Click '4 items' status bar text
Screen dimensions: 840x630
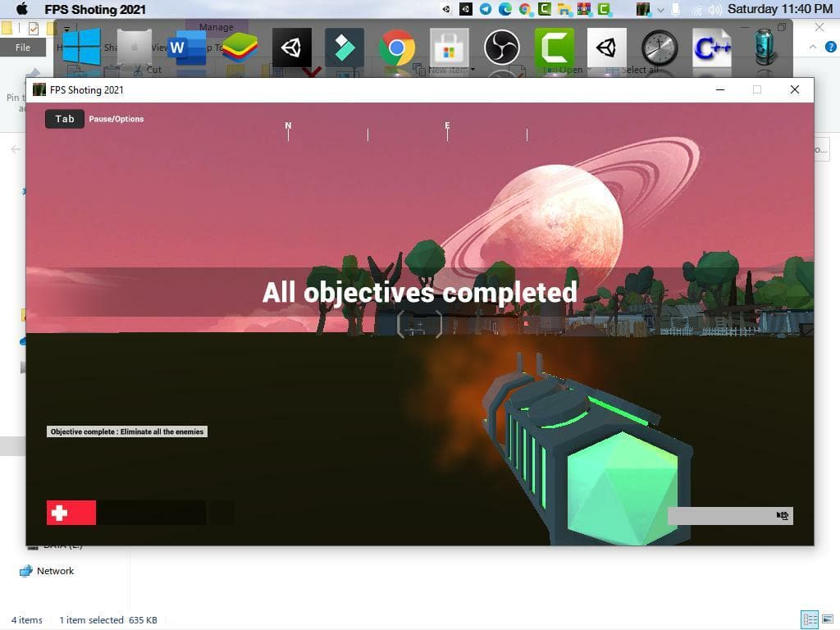point(27,620)
